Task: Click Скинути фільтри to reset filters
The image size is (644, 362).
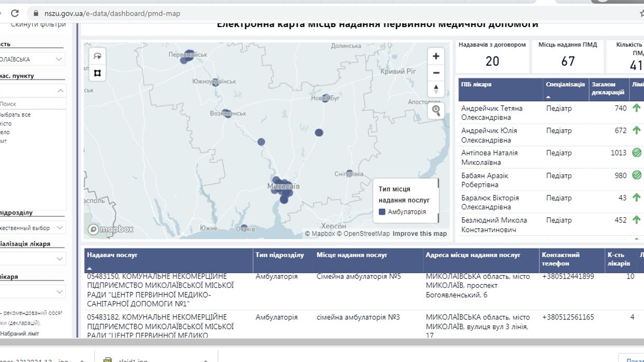Action: [38, 24]
